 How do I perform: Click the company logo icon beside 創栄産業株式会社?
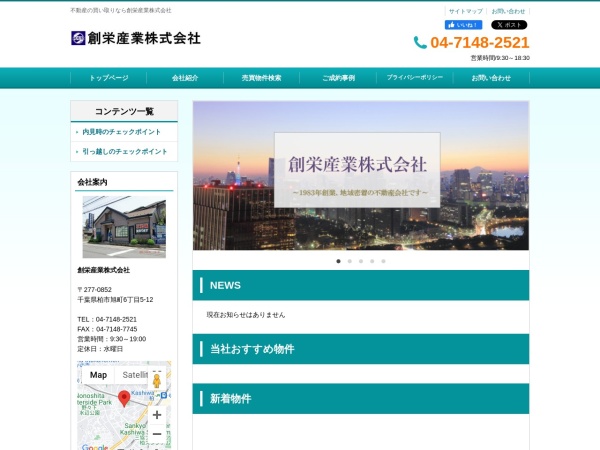[78, 38]
